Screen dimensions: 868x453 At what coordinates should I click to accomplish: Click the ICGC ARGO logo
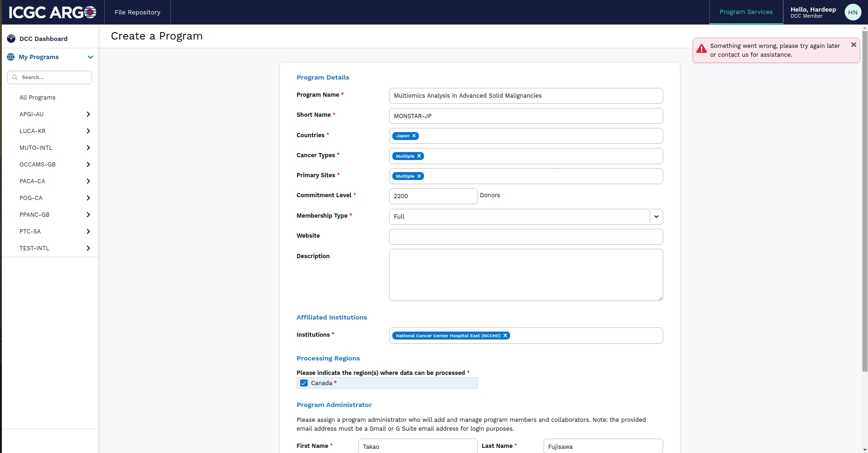pyautogui.click(x=50, y=12)
